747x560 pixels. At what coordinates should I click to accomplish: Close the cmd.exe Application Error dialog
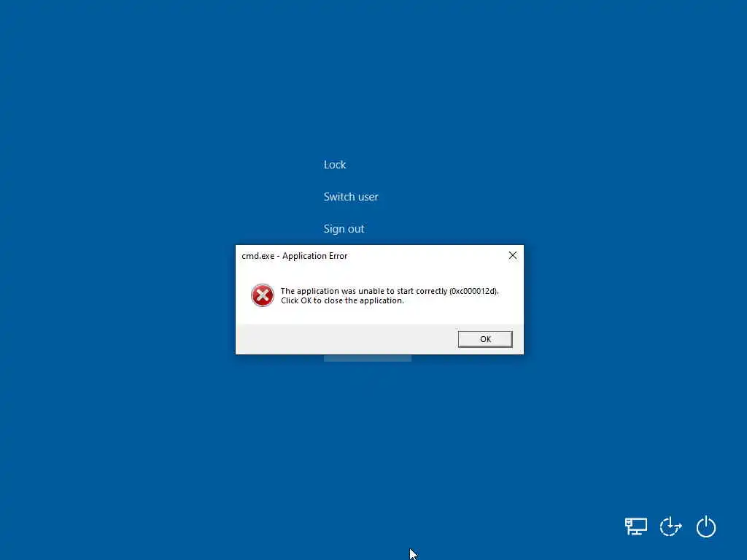(x=513, y=256)
